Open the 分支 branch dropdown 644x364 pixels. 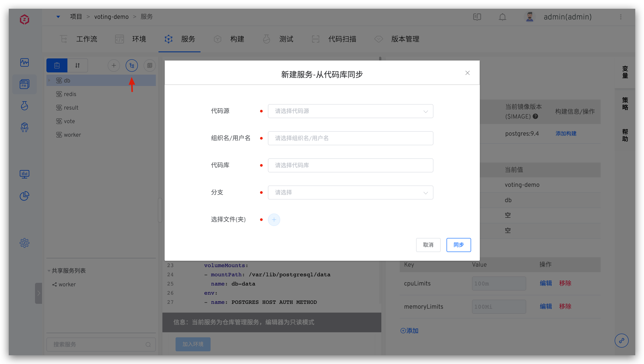click(350, 192)
